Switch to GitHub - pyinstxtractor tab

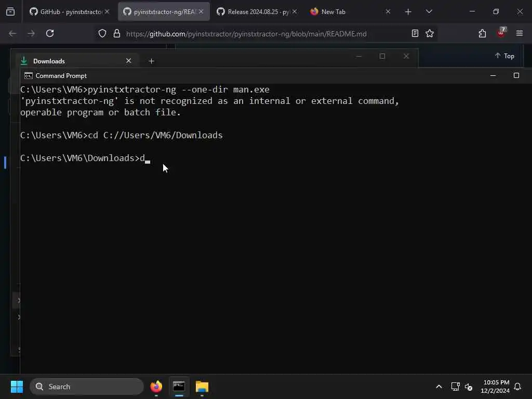click(x=70, y=12)
